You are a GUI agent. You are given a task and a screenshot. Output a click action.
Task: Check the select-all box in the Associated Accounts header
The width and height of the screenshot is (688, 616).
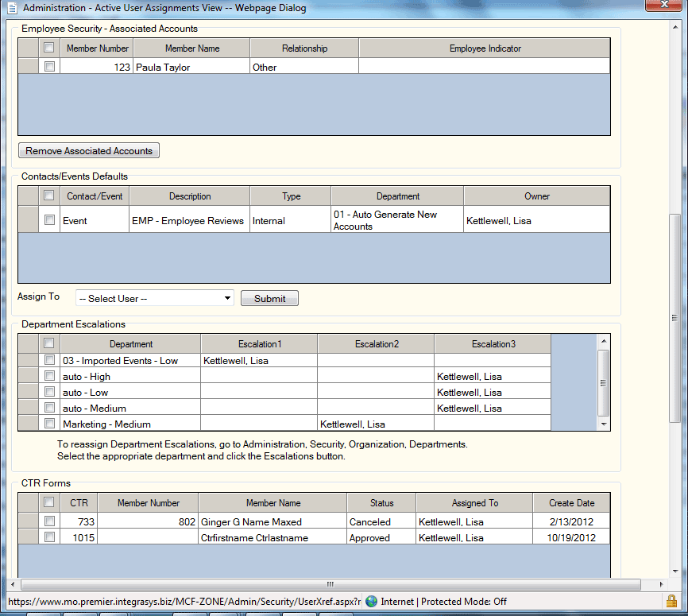coord(48,48)
